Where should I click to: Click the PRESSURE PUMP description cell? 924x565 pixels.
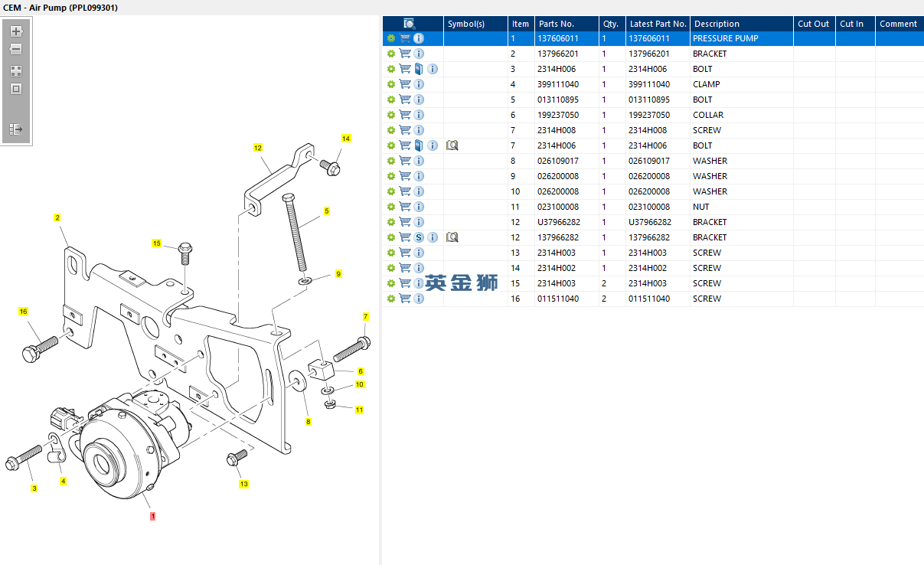tap(742, 38)
